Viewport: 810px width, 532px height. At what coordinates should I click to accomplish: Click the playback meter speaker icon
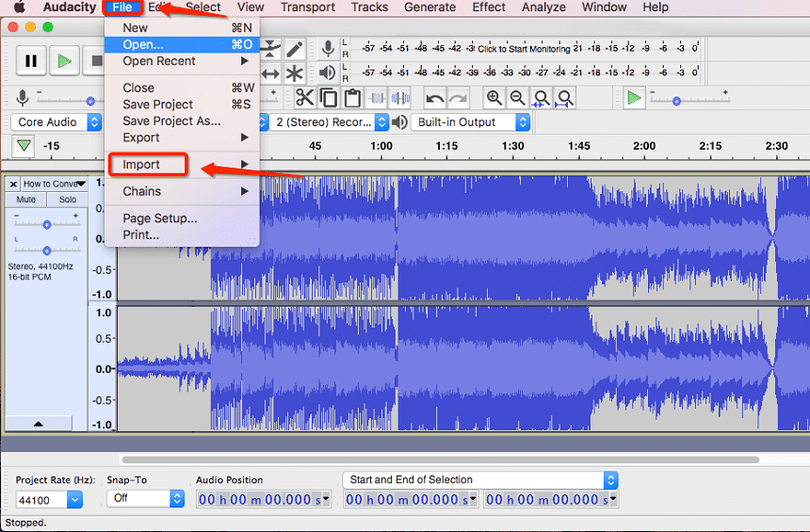click(328, 73)
